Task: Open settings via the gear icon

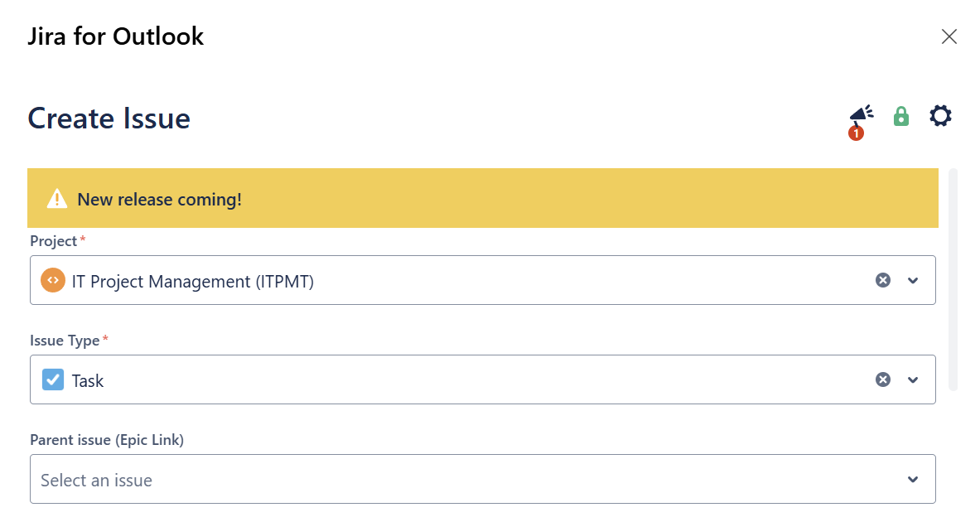Action: 940,116
